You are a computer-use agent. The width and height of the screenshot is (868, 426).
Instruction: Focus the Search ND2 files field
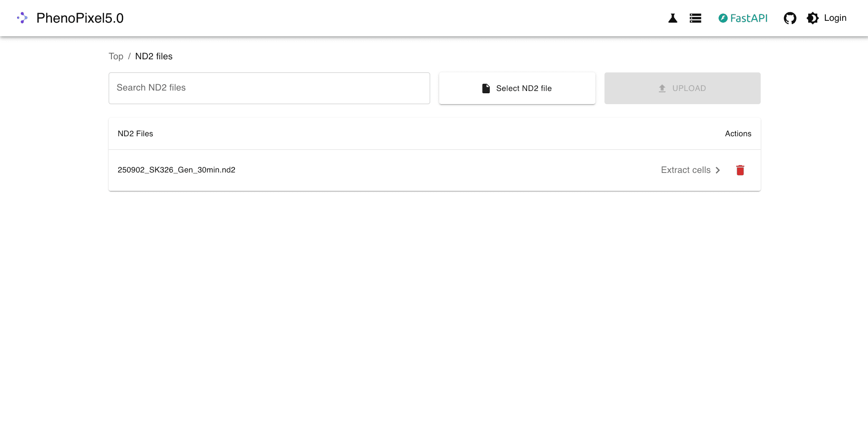(x=269, y=88)
